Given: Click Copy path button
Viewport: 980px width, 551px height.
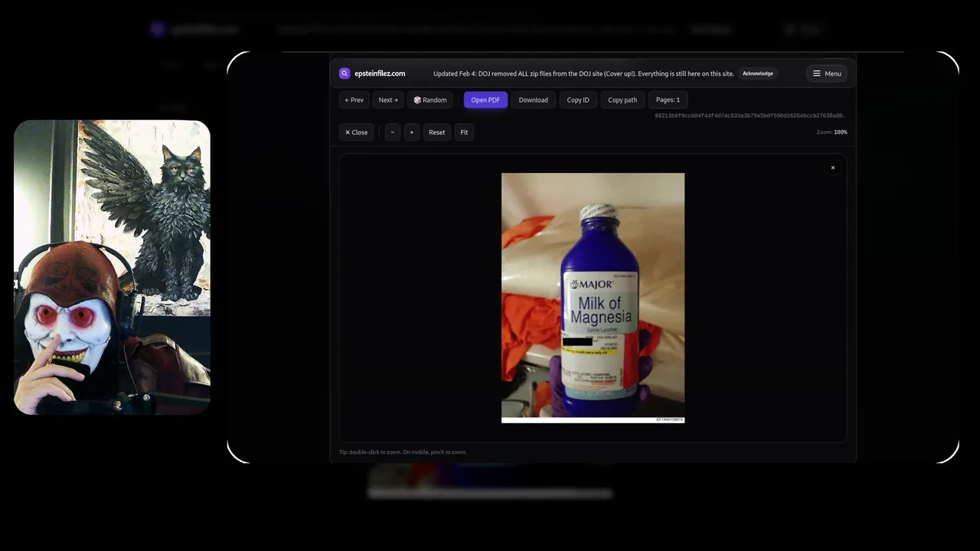Looking at the screenshot, I should click(622, 99).
